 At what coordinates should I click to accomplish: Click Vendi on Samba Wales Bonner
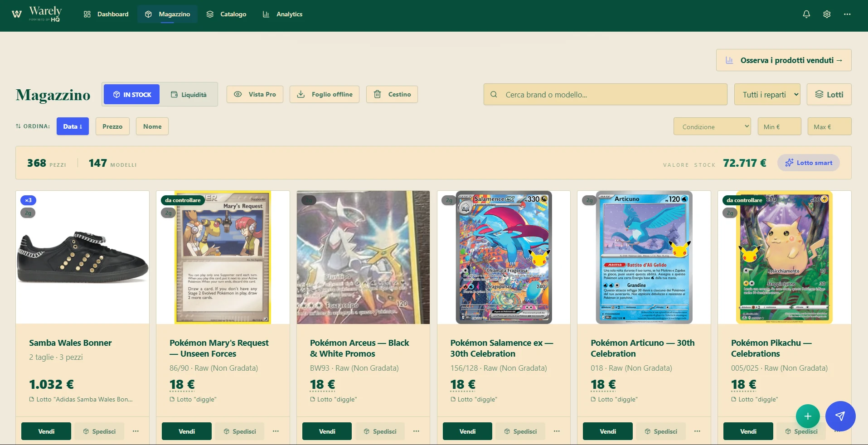pos(46,431)
